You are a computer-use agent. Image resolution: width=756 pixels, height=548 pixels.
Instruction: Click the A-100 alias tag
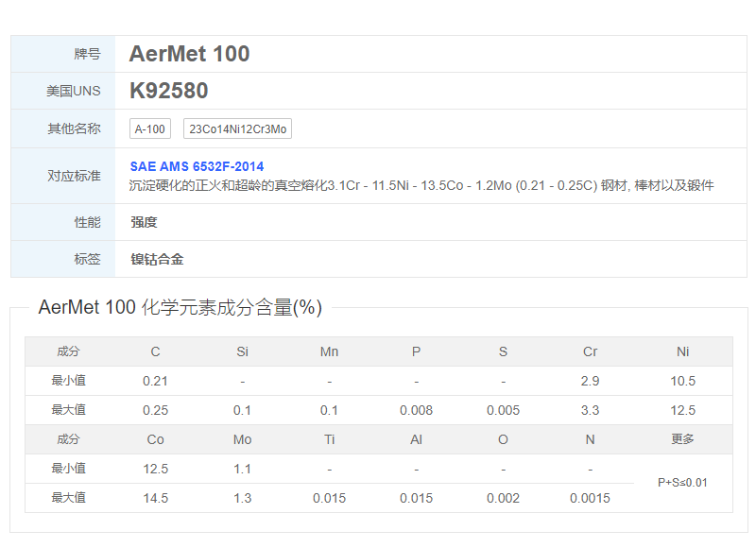[150, 129]
